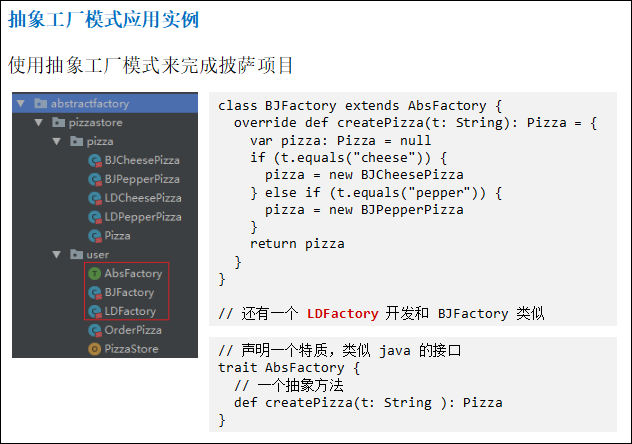Click the var pizza: Pizza = null line
This screenshot has height=444, width=632.
coord(341,141)
